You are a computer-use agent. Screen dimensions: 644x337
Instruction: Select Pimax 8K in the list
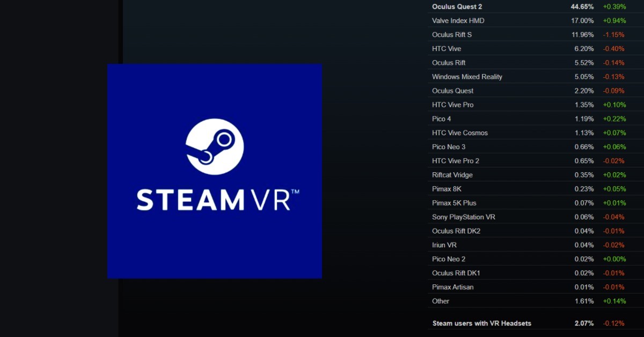[x=445, y=189]
